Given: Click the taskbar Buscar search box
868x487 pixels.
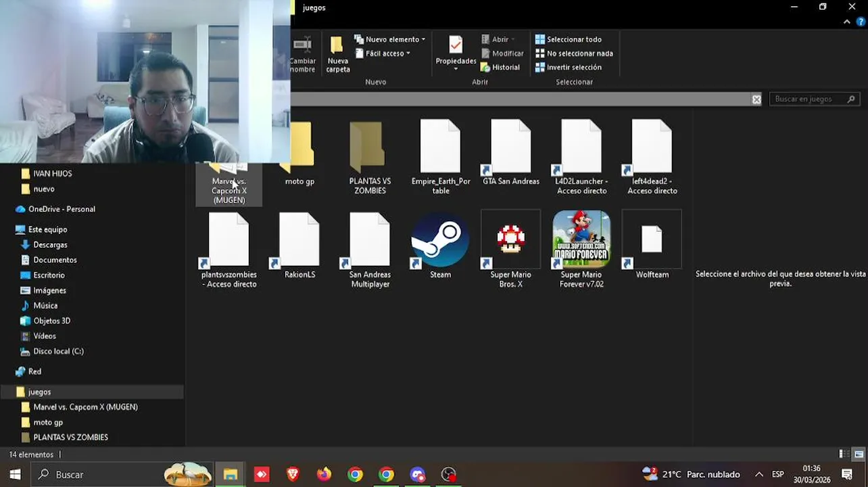Looking at the screenshot, I should pos(122,474).
